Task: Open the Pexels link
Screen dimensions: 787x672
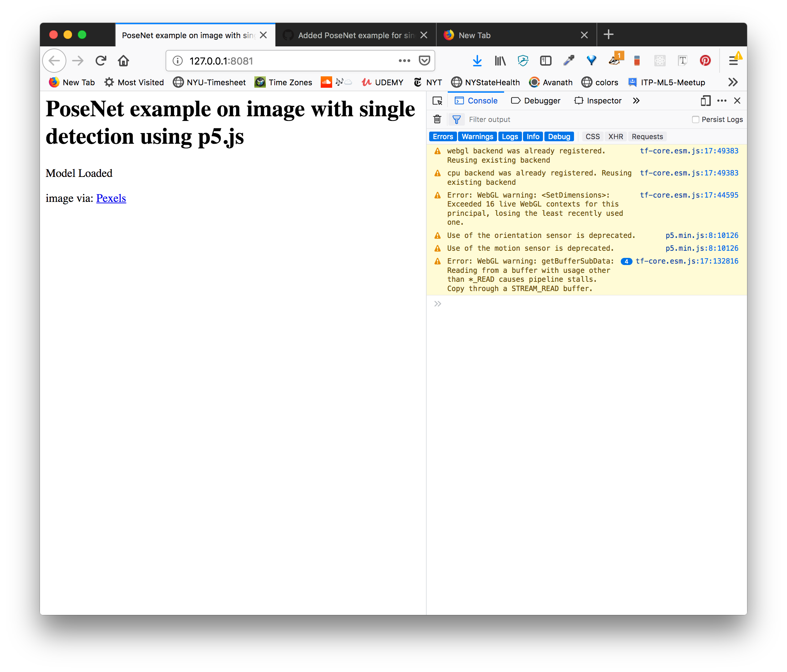Action: pyautogui.click(x=111, y=198)
